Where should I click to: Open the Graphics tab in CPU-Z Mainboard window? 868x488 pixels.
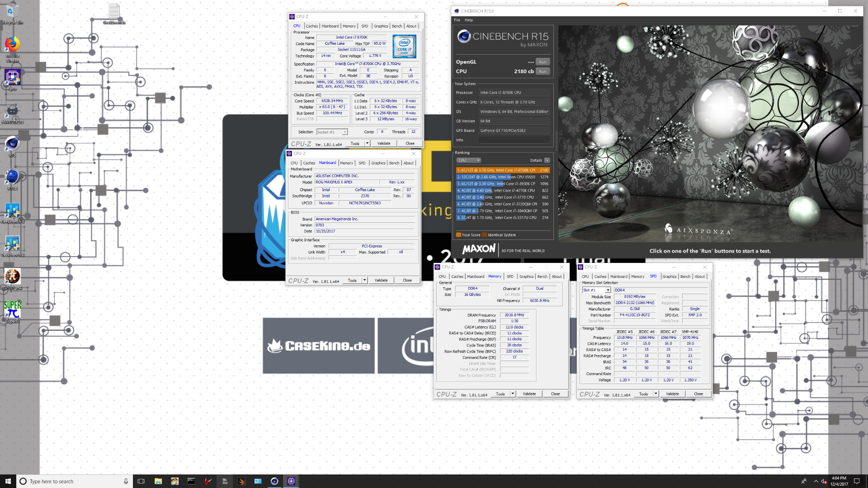pyautogui.click(x=378, y=163)
